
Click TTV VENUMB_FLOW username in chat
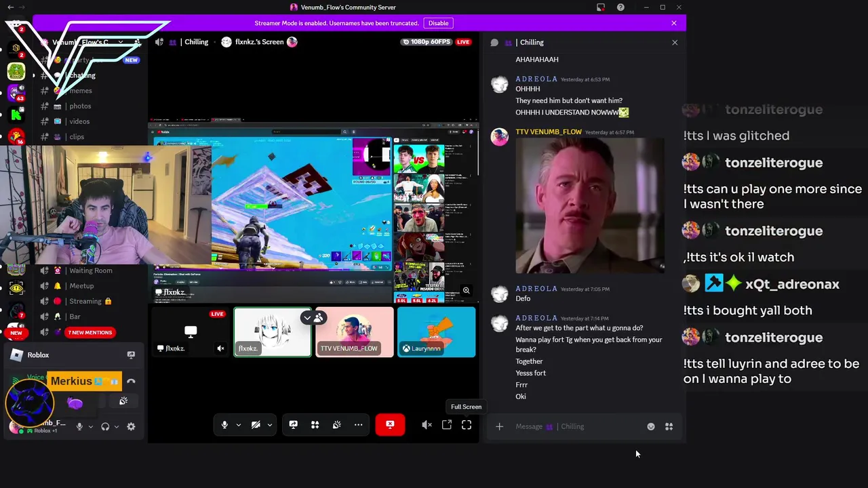point(548,131)
